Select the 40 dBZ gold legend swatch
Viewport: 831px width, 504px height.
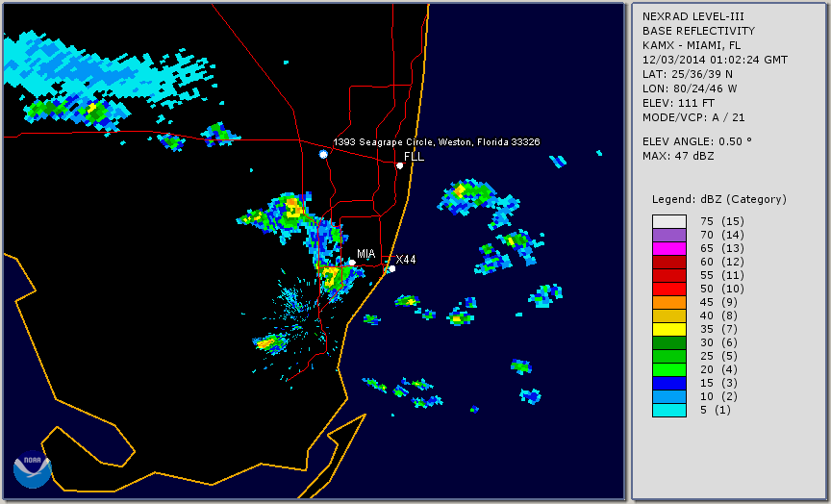(669, 315)
